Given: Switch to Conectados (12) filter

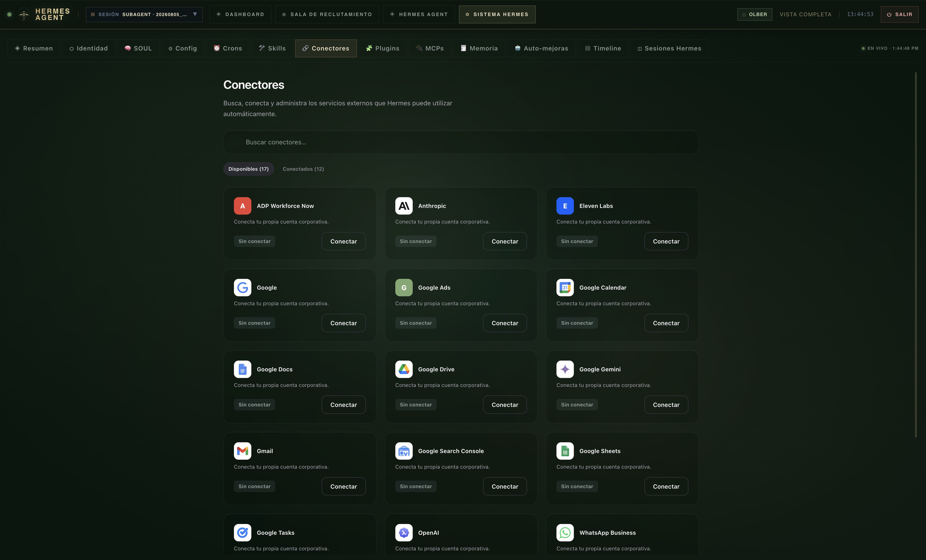Looking at the screenshot, I should [x=303, y=169].
